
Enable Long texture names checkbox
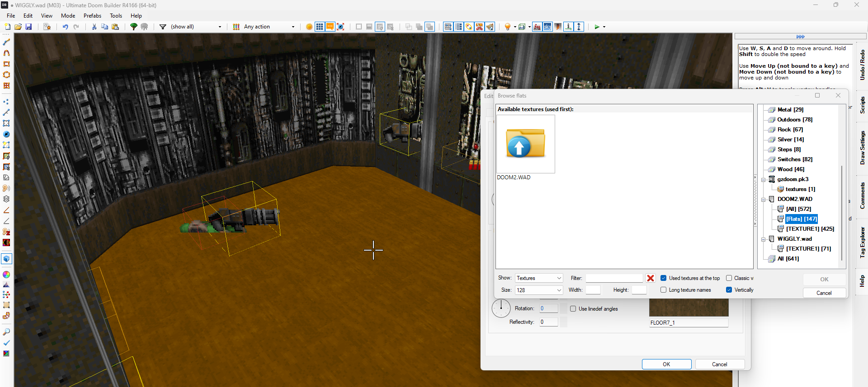point(663,290)
